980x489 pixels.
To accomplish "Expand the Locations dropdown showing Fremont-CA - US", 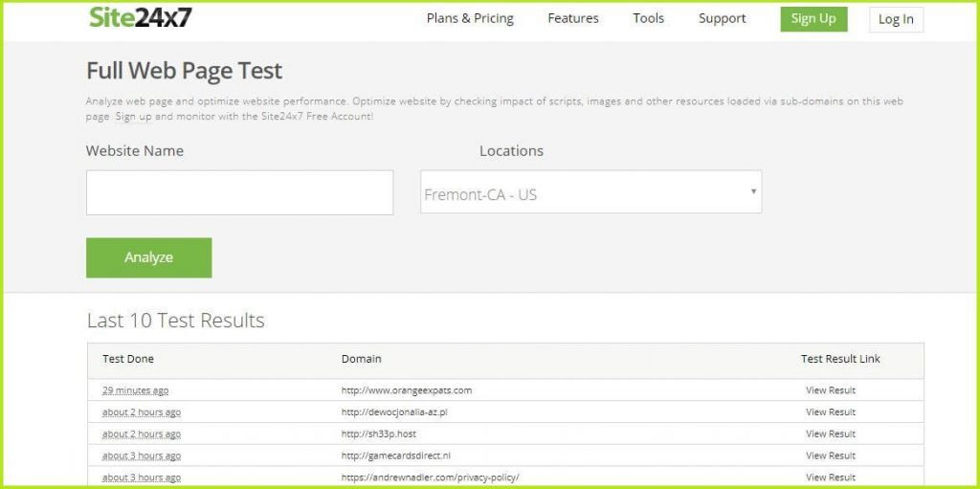I will pyautogui.click(x=590, y=192).
